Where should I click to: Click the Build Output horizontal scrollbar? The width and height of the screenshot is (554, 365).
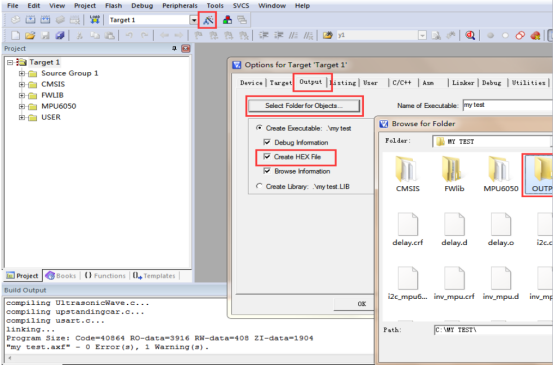point(191,358)
